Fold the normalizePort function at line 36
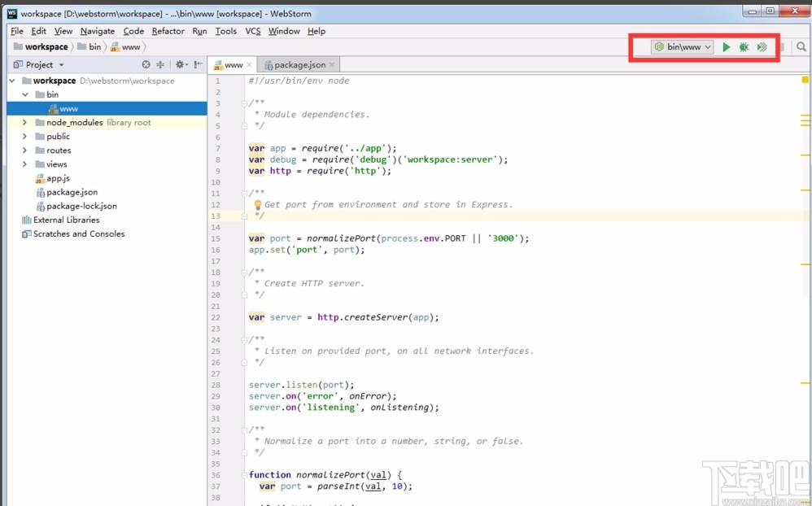This screenshot has width=812, height=506. coord(244,475)
